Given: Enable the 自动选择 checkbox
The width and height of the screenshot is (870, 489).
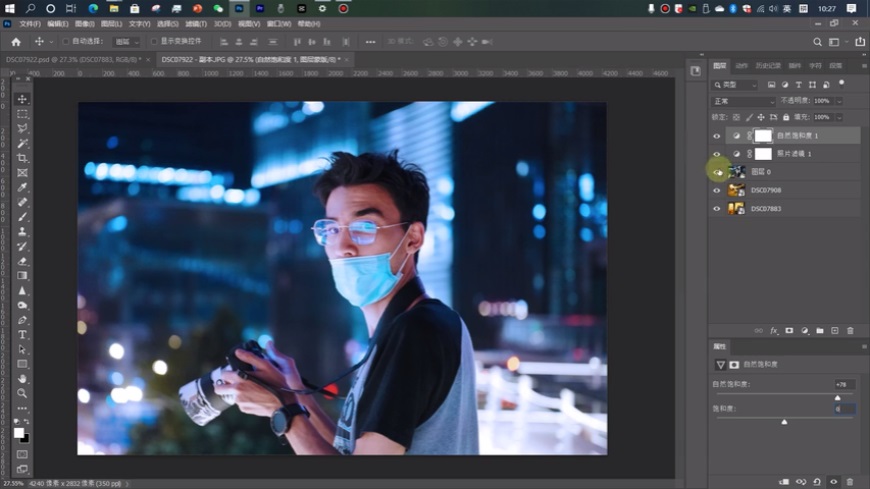Looking at the screenshot, I should point(65,42).
